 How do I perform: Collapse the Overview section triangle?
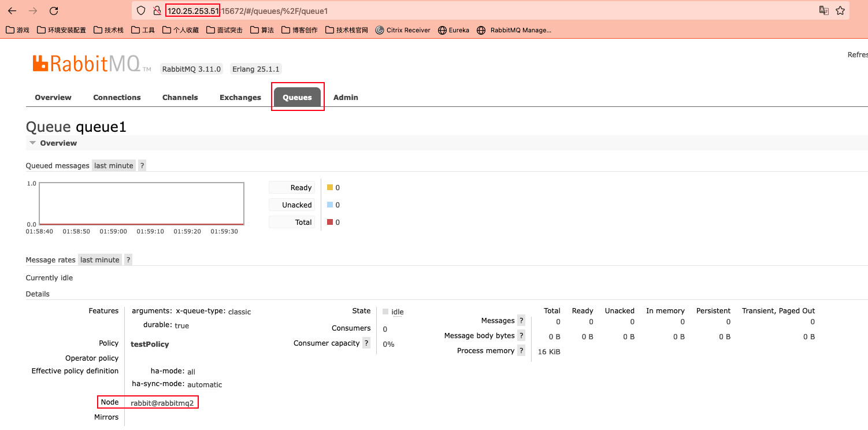33,143
